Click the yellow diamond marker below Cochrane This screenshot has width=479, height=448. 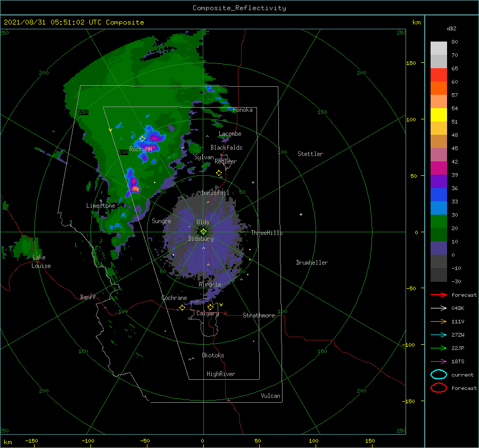click(x=182, y=307)
